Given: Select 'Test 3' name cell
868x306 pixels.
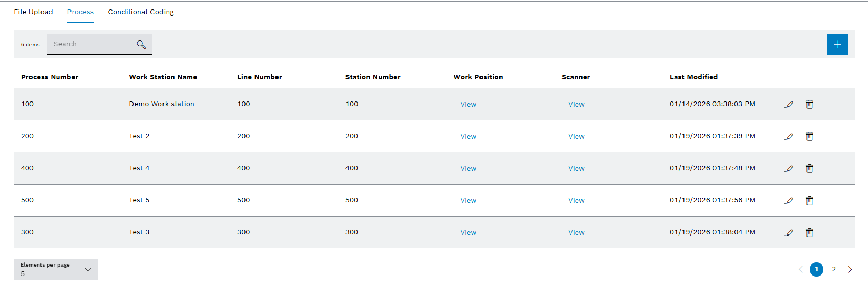Looking at the screenshot, I should coord(139,232).
